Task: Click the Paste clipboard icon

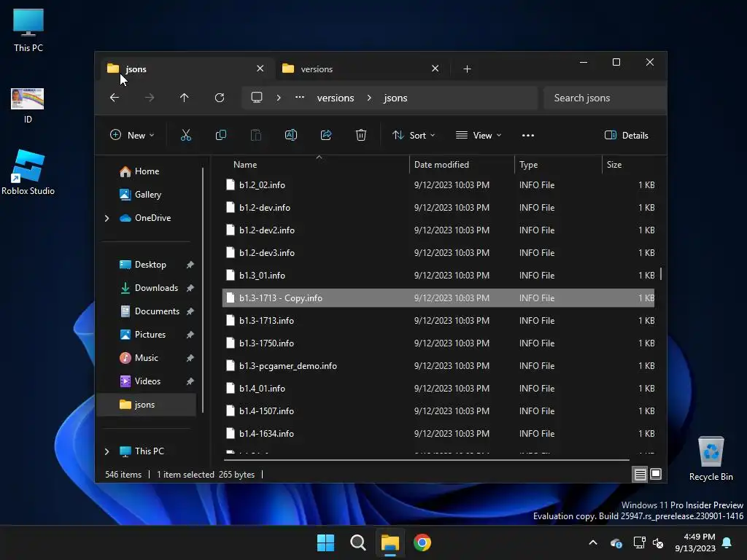Action: coord(256,135)
